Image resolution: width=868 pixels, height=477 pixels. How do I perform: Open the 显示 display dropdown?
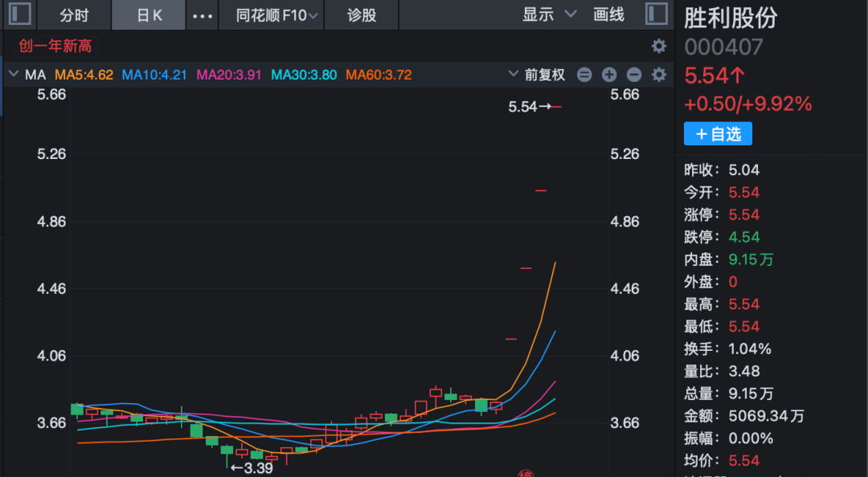click(549, 14)
